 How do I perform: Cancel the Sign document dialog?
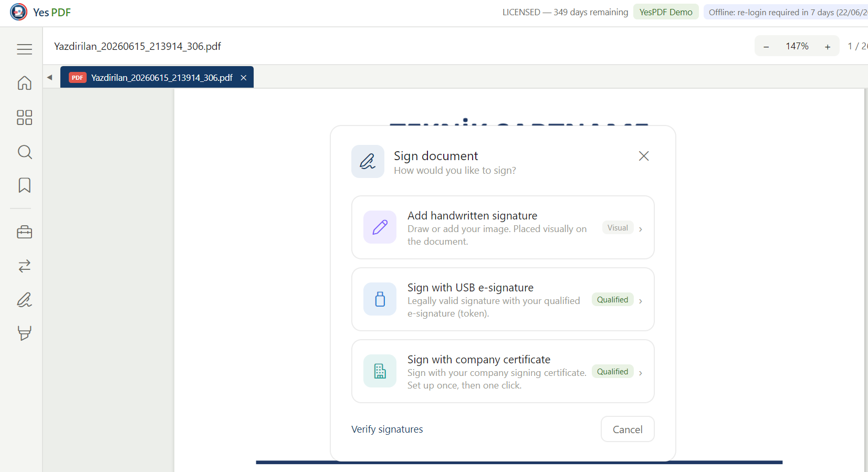coord(628,429)
